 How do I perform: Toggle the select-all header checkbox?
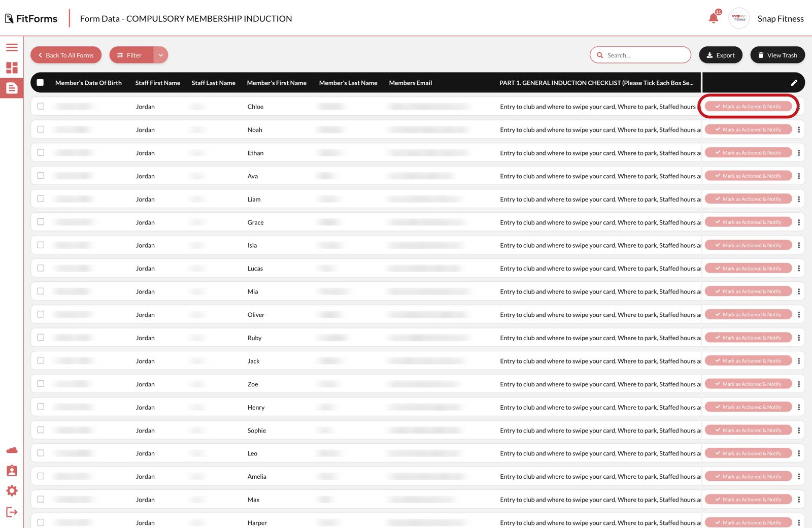[x=40, y=83]
